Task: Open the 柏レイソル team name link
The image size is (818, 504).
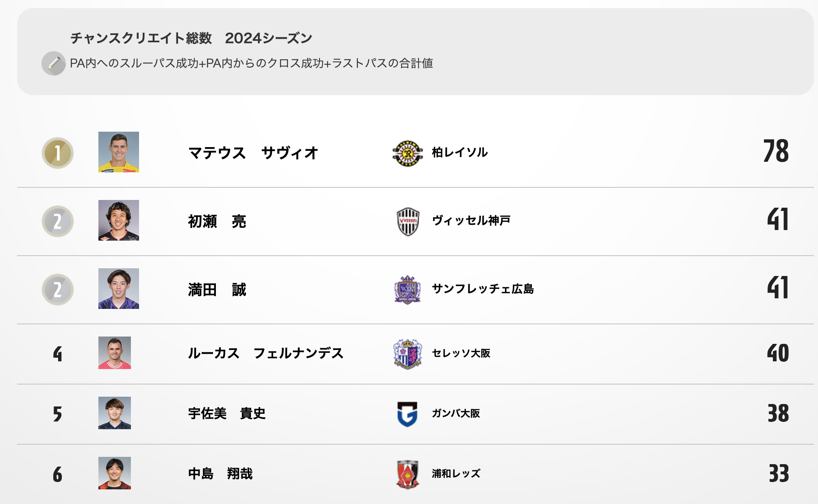Action: (460, 152)
